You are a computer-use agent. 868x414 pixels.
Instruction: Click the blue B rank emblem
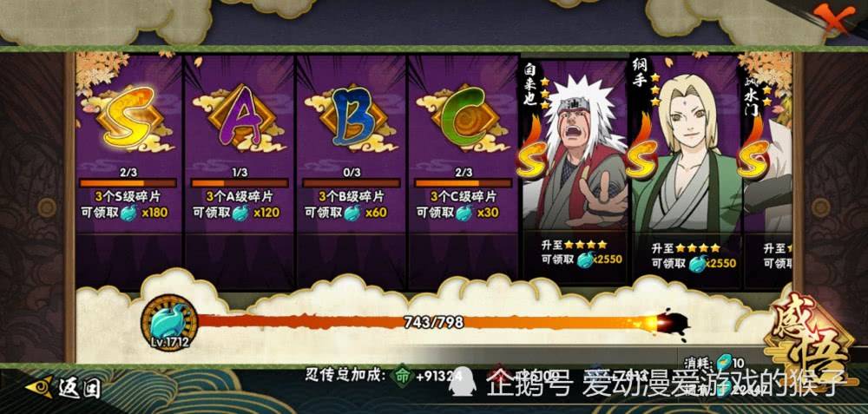tap(352, 116)
